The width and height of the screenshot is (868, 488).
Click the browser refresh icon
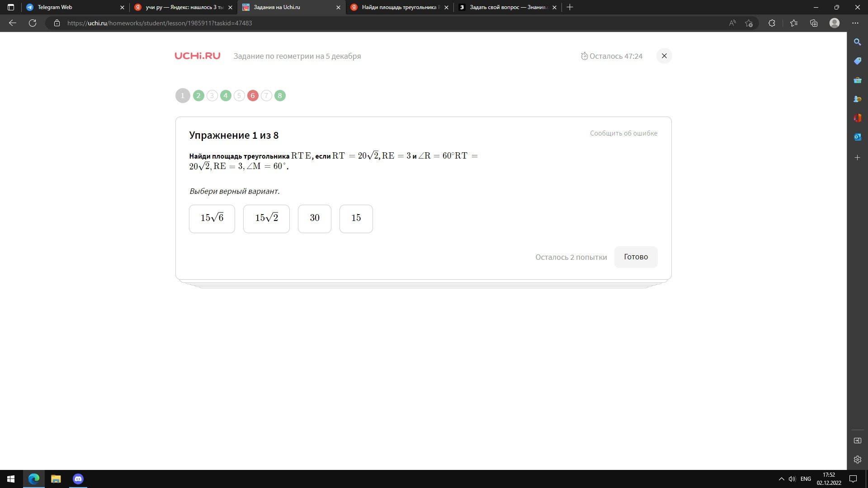click(x=33, y=23)
